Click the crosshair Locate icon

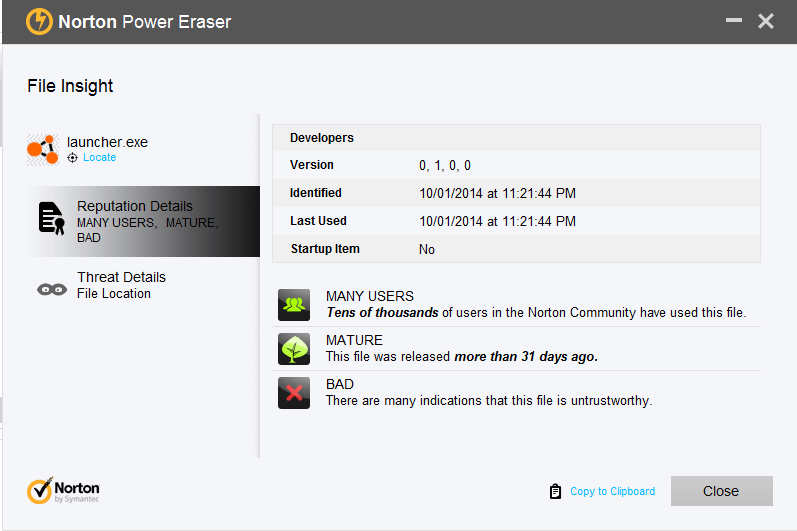pyautogui.click(x=72, y=158)
